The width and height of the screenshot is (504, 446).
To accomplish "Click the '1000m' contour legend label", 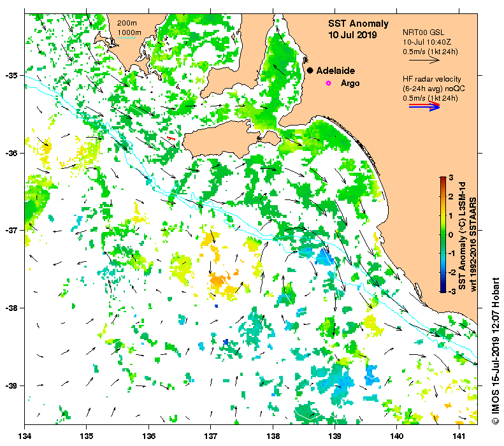I will coord(129,32).
